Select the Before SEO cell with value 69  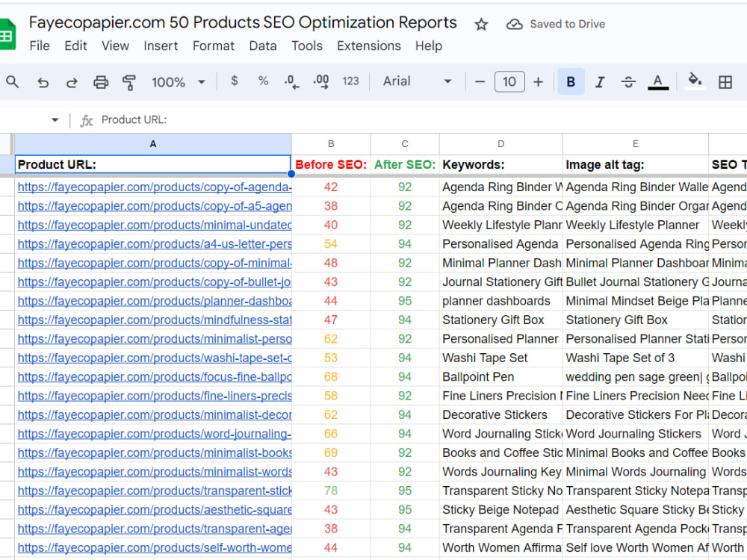(x=331, y=453)
